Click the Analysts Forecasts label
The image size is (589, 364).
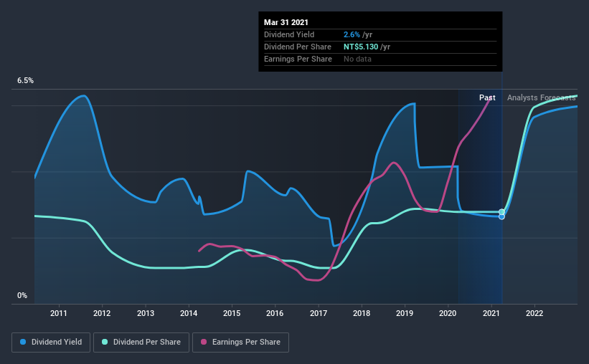[x=542, y=97]
